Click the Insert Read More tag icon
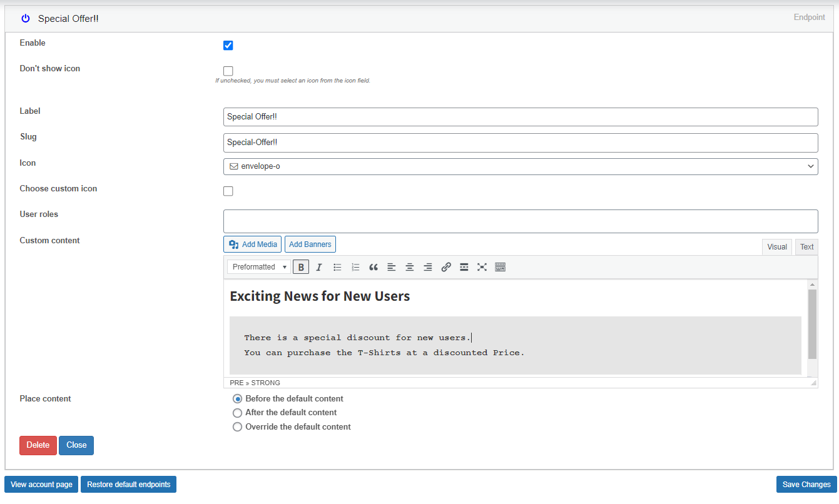 [x=464, y=266]
